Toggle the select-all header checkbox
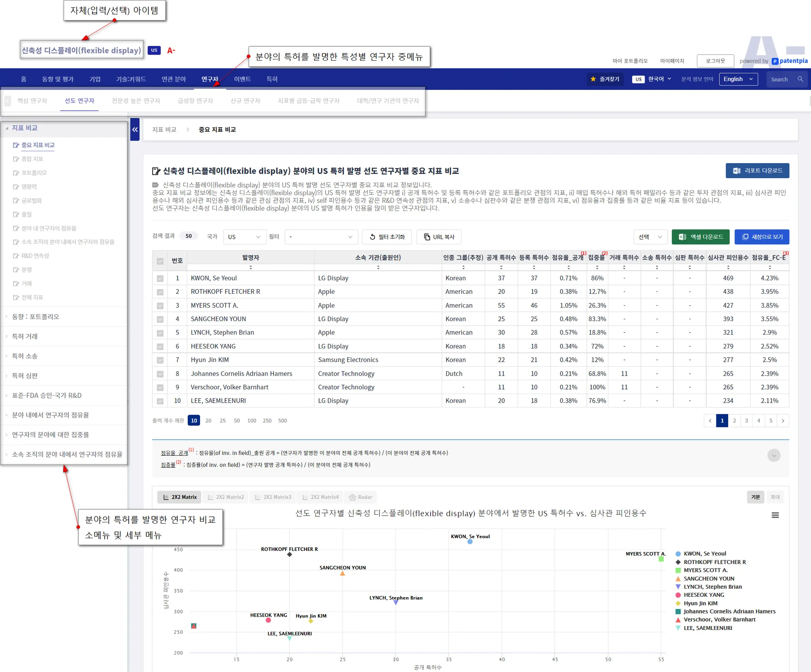The image size is (811, 672). pyautogui.click(x=160, y=261)
